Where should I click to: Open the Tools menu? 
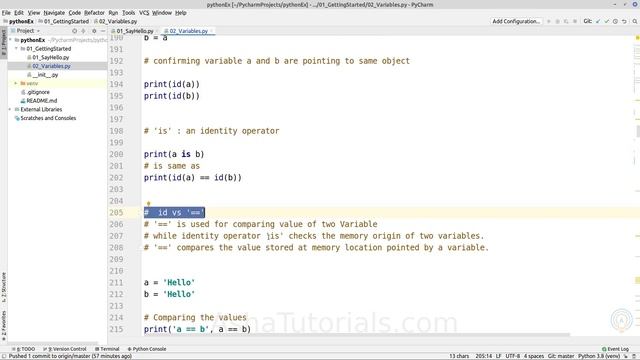(x=129, y=13)
